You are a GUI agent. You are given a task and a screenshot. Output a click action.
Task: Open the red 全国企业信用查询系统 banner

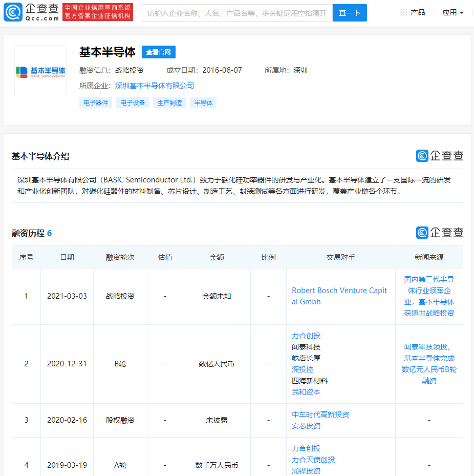point(98,12)
